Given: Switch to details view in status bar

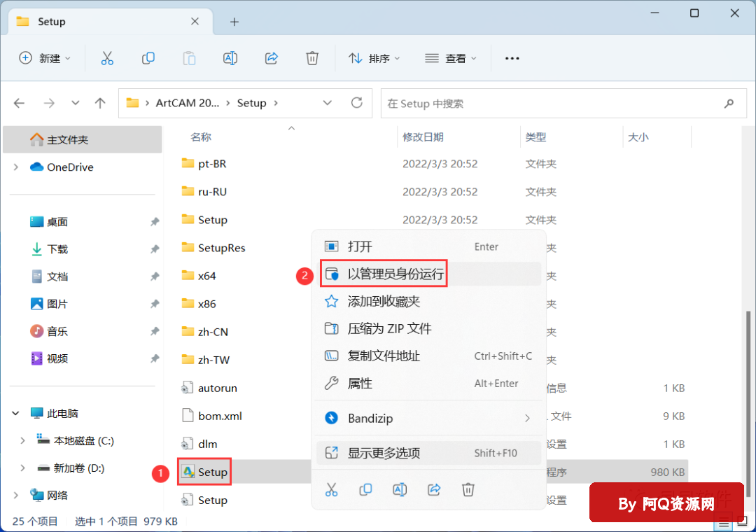Looking at the screenshot, I should pos(724,522).
